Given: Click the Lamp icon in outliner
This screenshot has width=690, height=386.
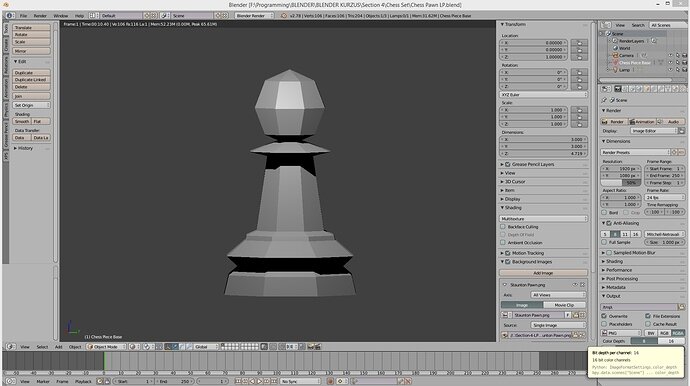Looking at the screenshot, I should click(x=615, y=70).
